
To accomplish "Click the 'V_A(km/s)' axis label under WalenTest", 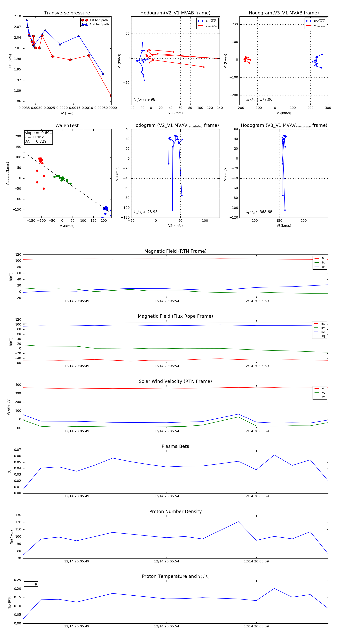I will [x=67, y=226].
